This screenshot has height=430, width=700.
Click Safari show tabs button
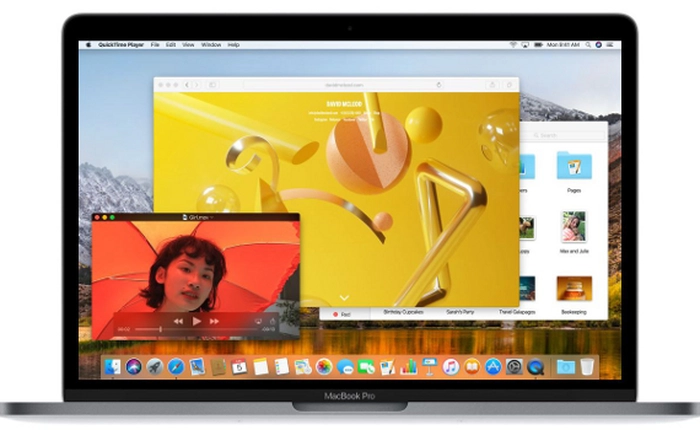(x=509, y=84)
